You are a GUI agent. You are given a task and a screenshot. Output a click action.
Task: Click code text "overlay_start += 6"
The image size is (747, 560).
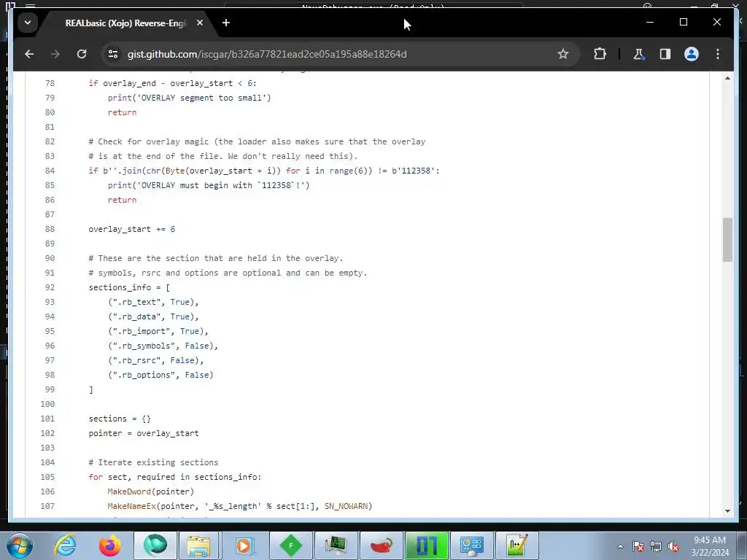point(132,229)
